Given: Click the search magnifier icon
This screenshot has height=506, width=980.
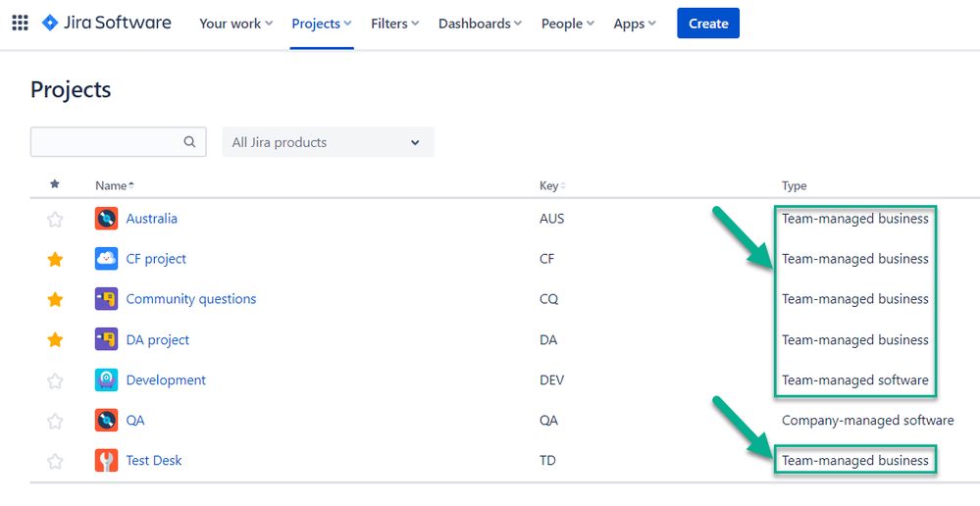Looking at the screenshot, I should click(189, 142).
